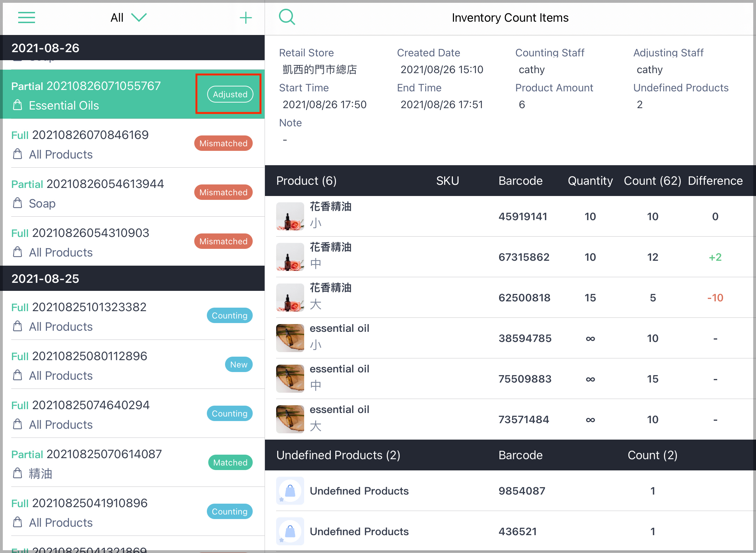Open Partial count 20210826054613944
Screen dimensions: 756x553
tap(134, 192)
